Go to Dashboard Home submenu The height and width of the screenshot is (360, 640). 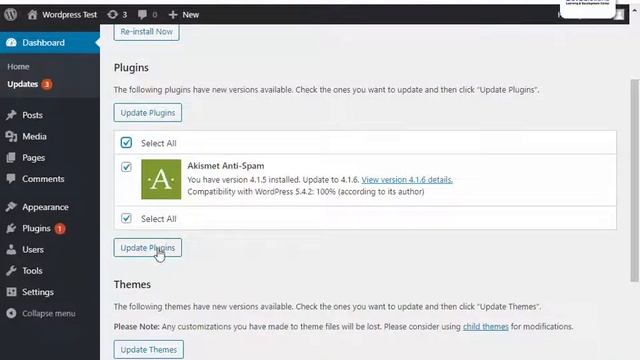(x=18, y=67)
